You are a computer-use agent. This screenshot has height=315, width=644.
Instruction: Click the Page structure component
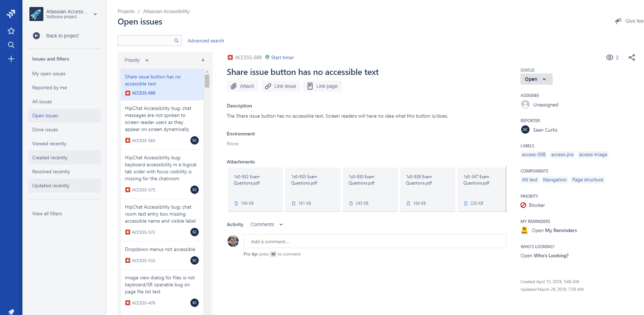coord(588,180)
